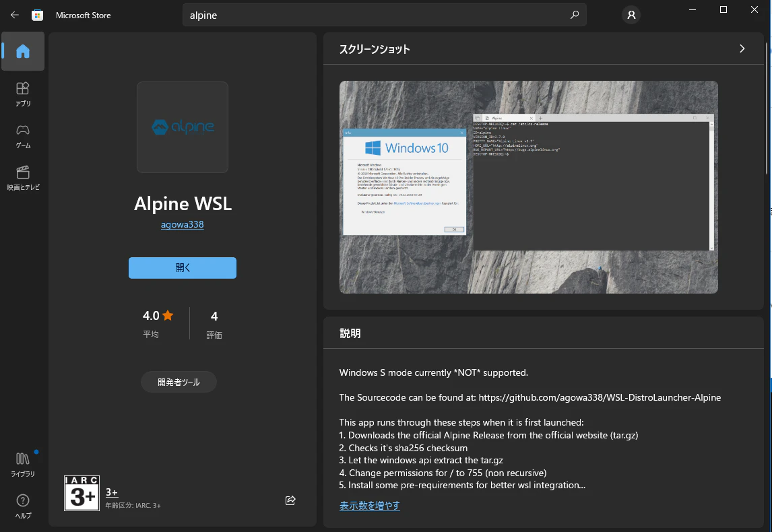
Task: Click the 表示数を増やす link
Action: (x=369, y=504)
